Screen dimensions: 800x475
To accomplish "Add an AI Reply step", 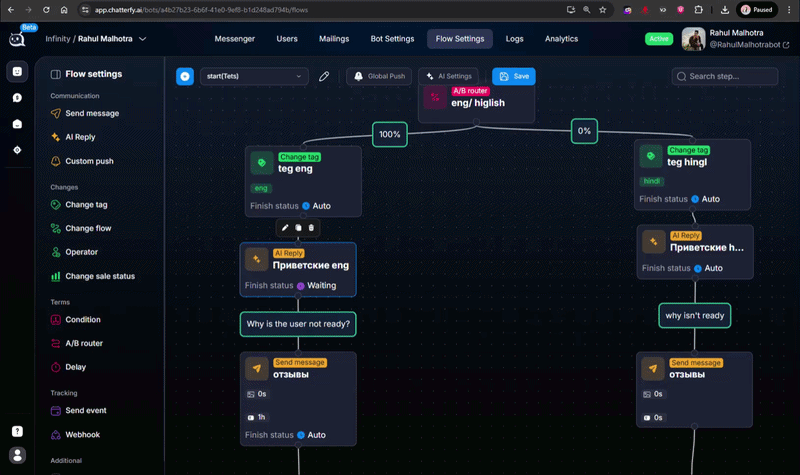I will 73,137.
